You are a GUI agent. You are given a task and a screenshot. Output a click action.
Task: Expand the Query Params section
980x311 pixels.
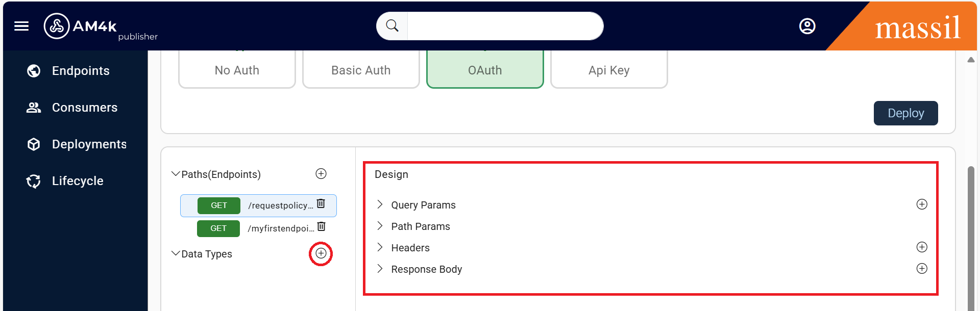tap(380, 204)
